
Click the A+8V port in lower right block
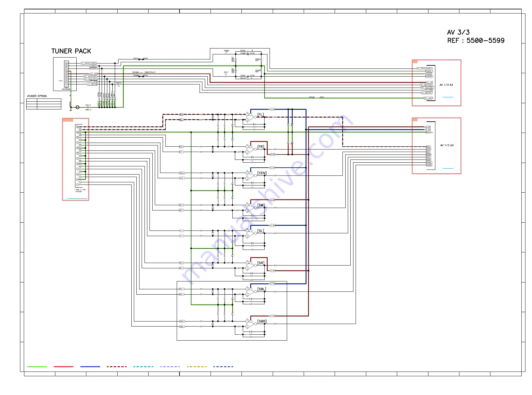tap(428, 127)
